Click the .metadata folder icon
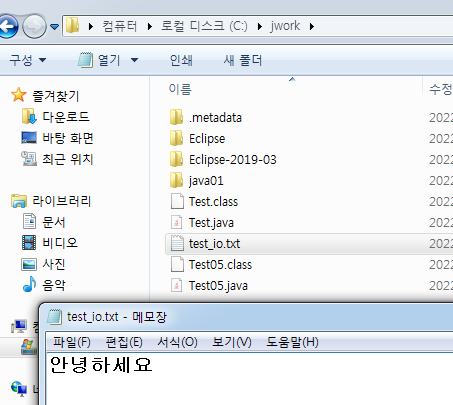The width and height of the screenshot is (453, 405). 176,117
